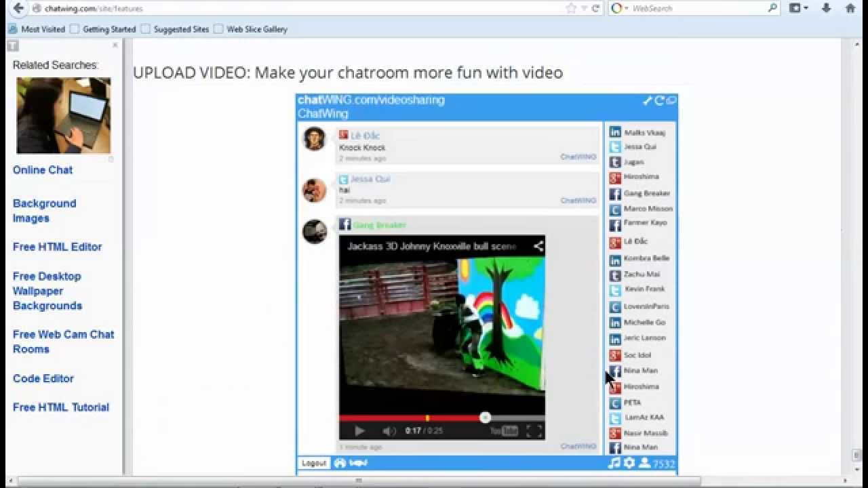This screenshot has height=488, width=868.
Task: Follow the Background Images link
Action: pos(45,211)
